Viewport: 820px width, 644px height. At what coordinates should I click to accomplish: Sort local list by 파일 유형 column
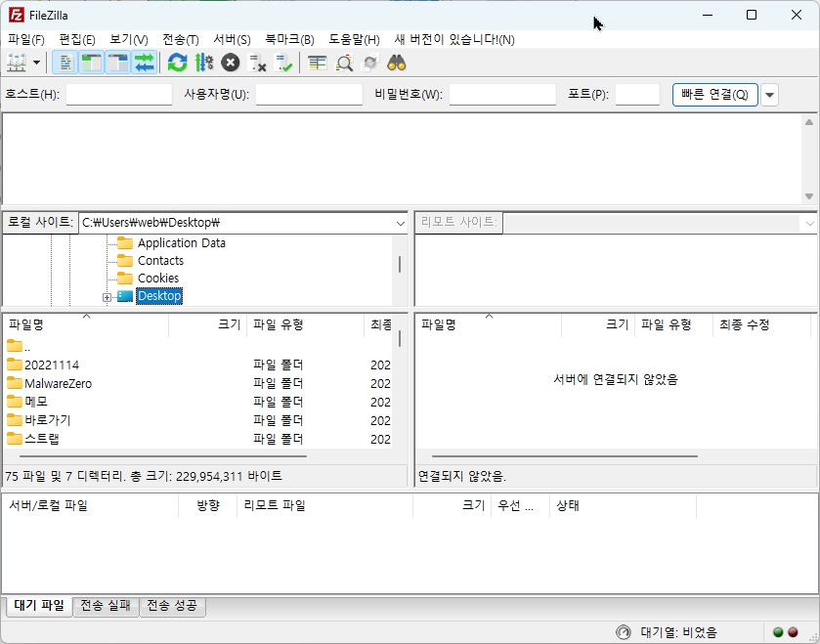pos(305,324)
